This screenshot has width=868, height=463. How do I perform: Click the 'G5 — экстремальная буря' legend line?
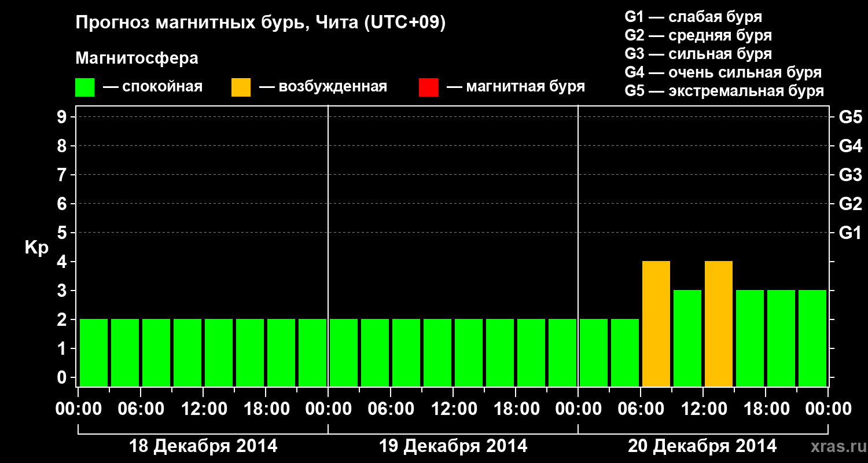[724, 91]
